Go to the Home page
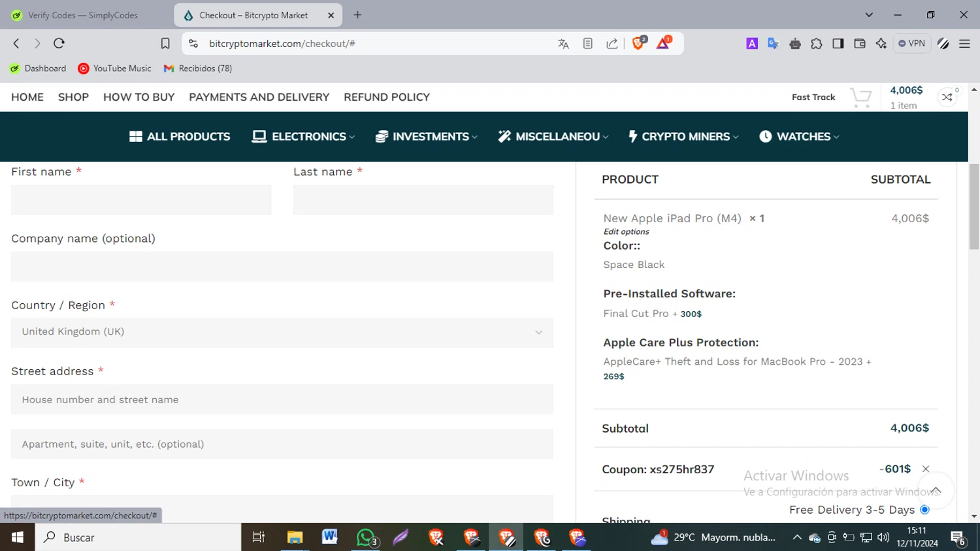This screenshot has height=551, width=980. point(27,97)
